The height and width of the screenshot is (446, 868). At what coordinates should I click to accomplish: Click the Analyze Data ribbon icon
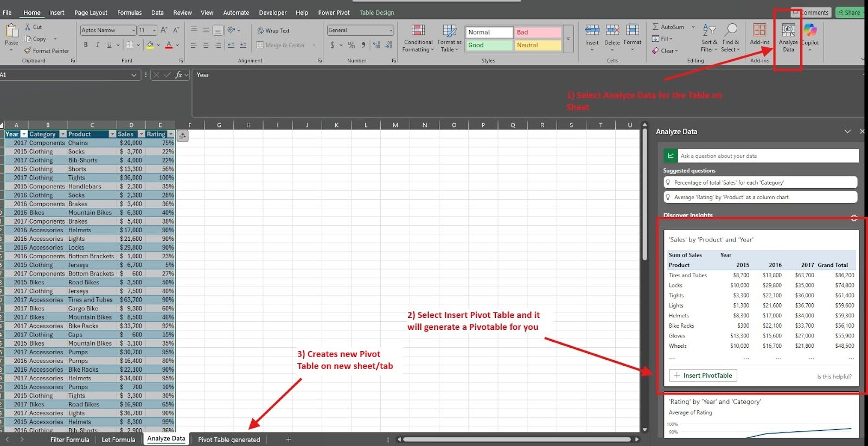(x=788, y=31)
